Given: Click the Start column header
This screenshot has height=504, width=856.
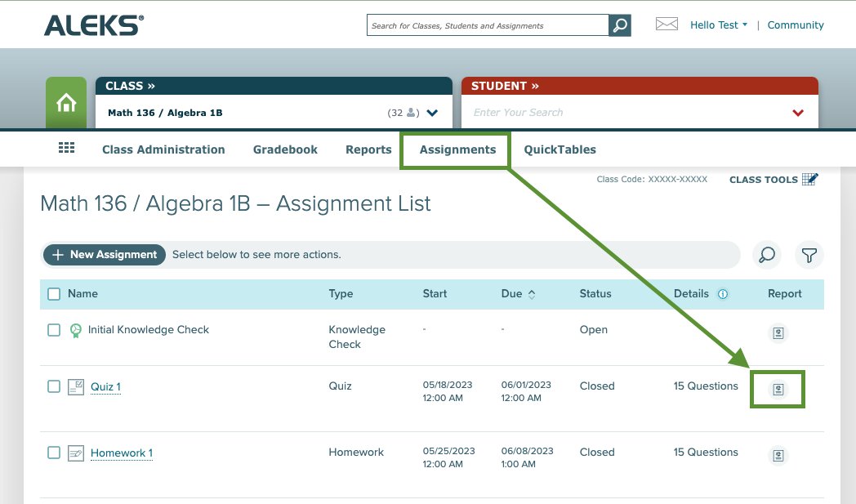Looking at the screenshot, I should coord(435,294).
